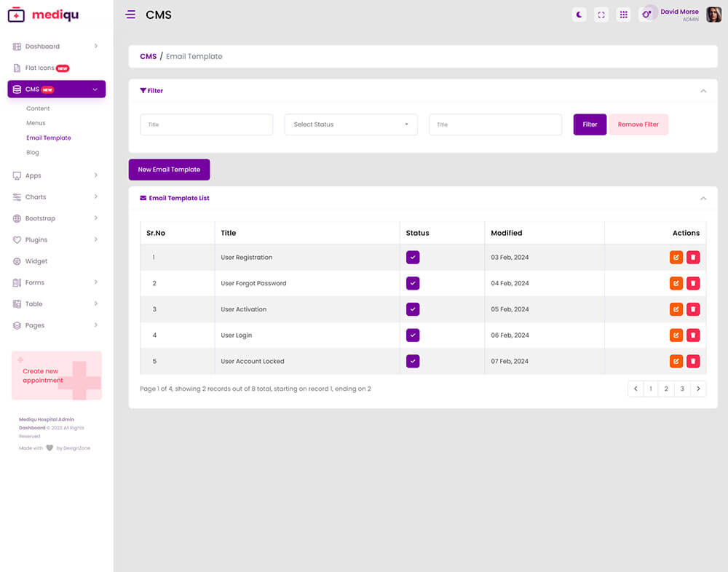
Task: Toggle dark mode moon icon
Action: [579, 15]
